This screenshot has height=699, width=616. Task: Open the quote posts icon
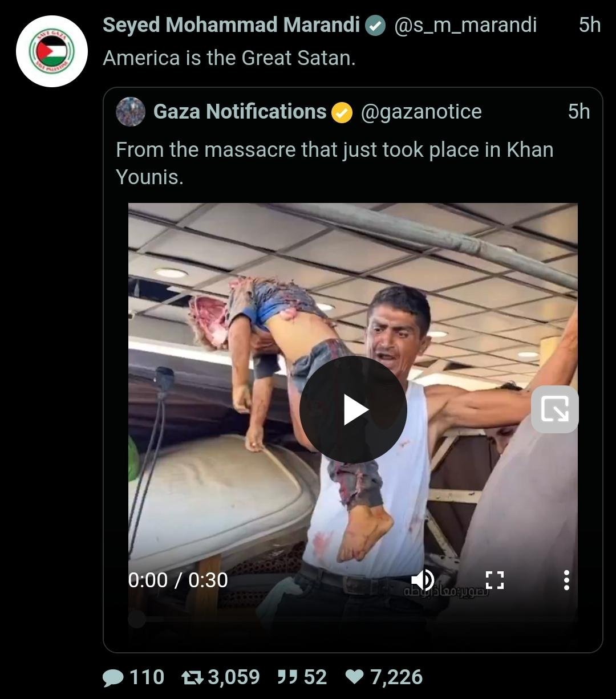point(287,677)
